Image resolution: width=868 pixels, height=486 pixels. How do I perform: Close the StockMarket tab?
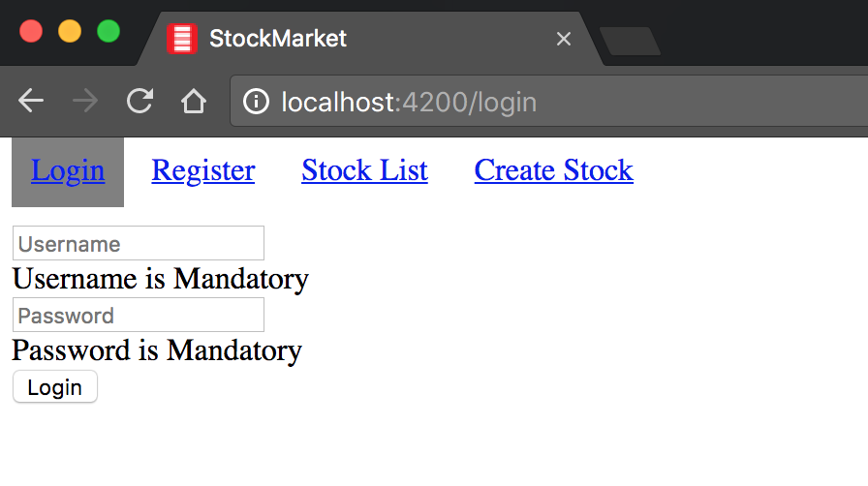click(x=564, y=39)
